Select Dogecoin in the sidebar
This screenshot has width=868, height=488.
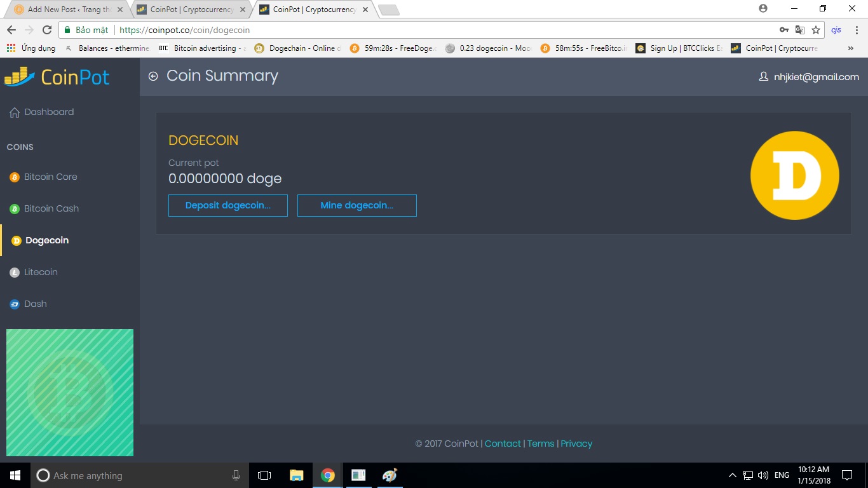point(40,240)
